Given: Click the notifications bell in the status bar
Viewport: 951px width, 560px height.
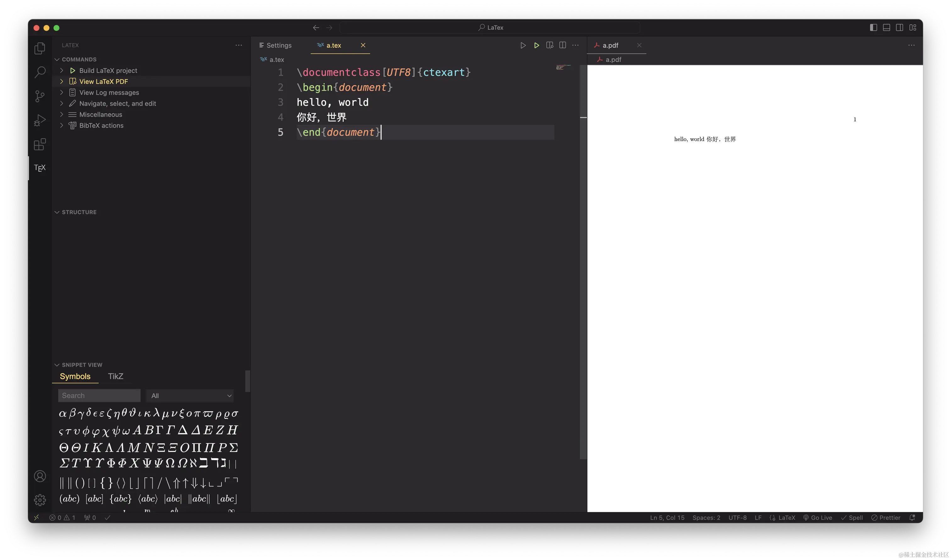Looking at the screenshot, I should [x=913, y=517].
